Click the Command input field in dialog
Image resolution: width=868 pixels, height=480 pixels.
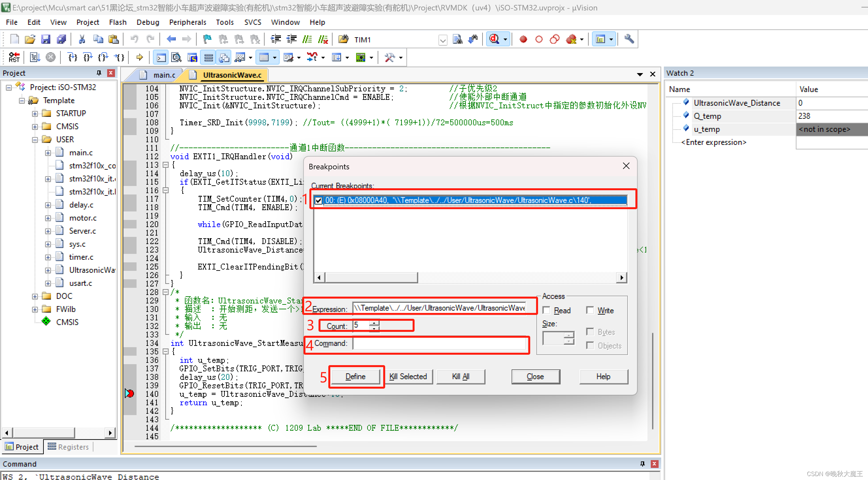(439, 343)
